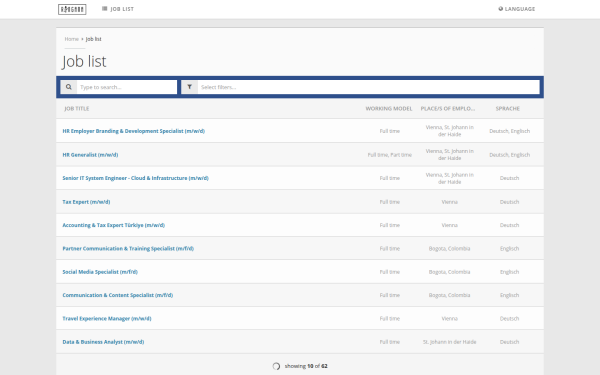600x375 pixels.
Task: Open Data & Business Analyst (m/w/d) job
Action: (x=103, y=342)
